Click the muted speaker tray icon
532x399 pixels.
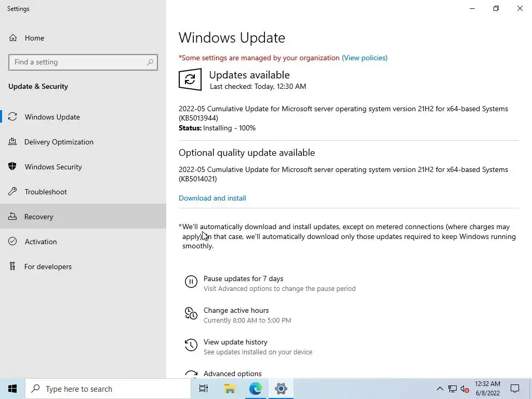point(465,389)
